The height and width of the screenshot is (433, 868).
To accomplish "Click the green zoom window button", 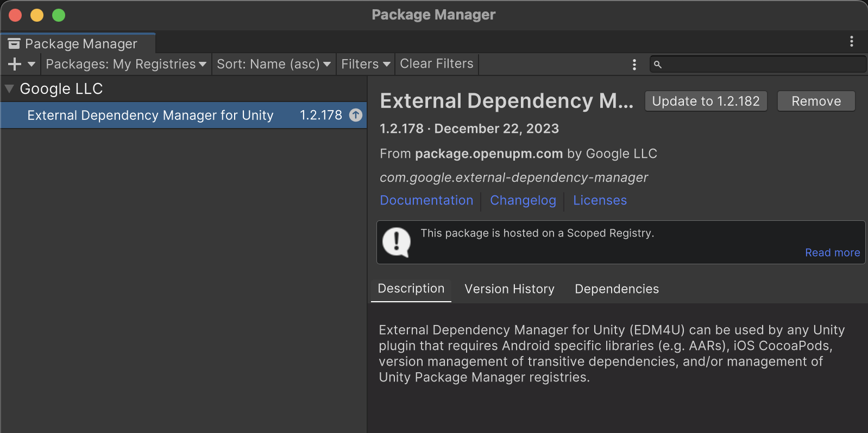I will pos(59,15).
